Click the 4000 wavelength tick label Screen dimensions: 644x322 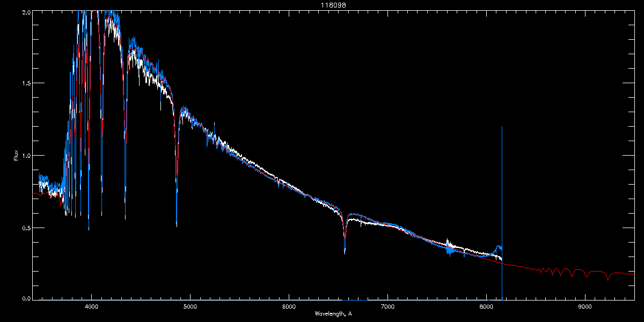91,306
